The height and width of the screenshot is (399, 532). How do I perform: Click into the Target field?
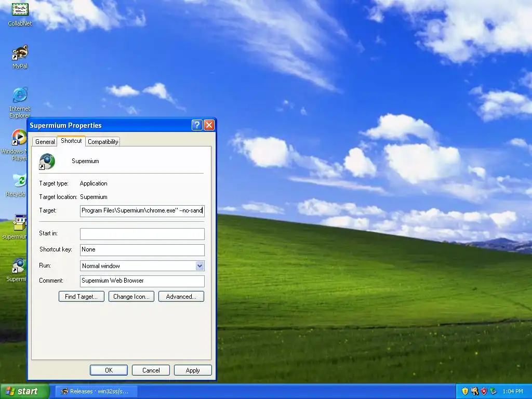(142, 211)
